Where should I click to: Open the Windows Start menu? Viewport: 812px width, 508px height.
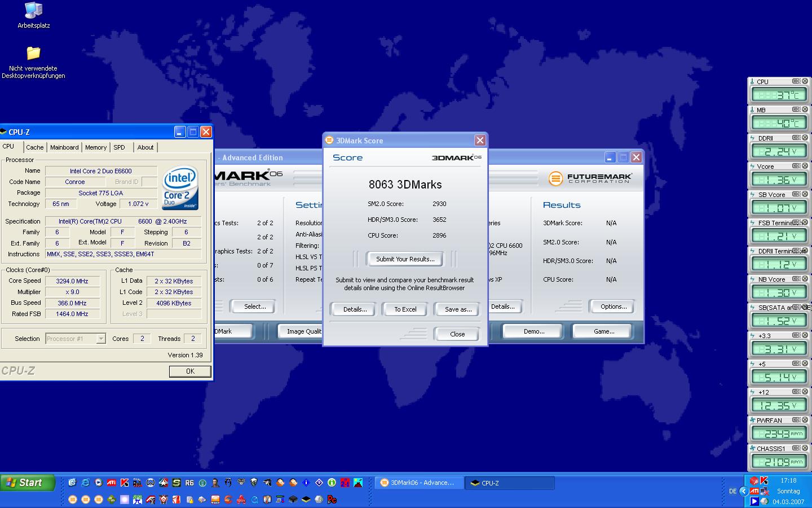tap(28, 483)
